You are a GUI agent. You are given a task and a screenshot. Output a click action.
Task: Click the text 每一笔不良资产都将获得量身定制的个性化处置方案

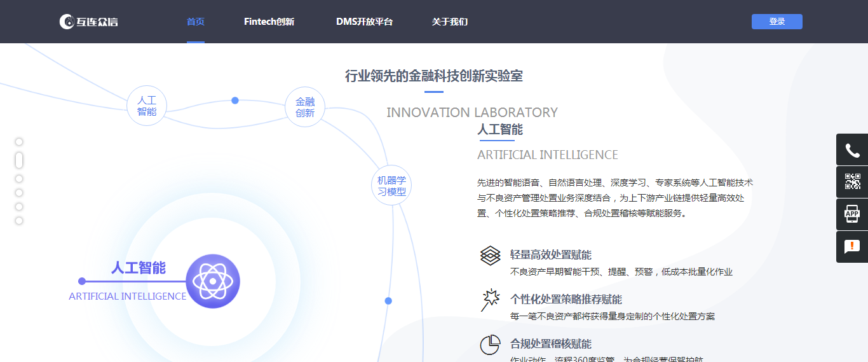613,316
